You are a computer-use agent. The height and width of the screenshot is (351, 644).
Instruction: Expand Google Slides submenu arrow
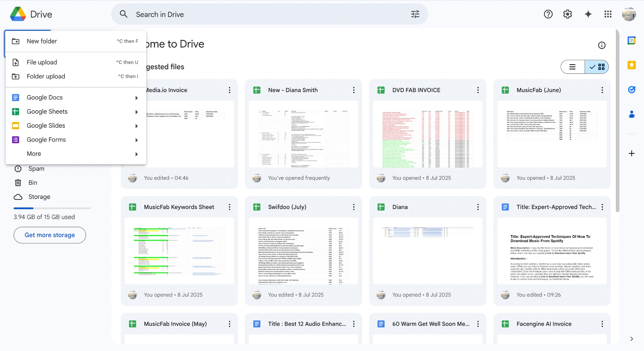click(x=136, y=126)
